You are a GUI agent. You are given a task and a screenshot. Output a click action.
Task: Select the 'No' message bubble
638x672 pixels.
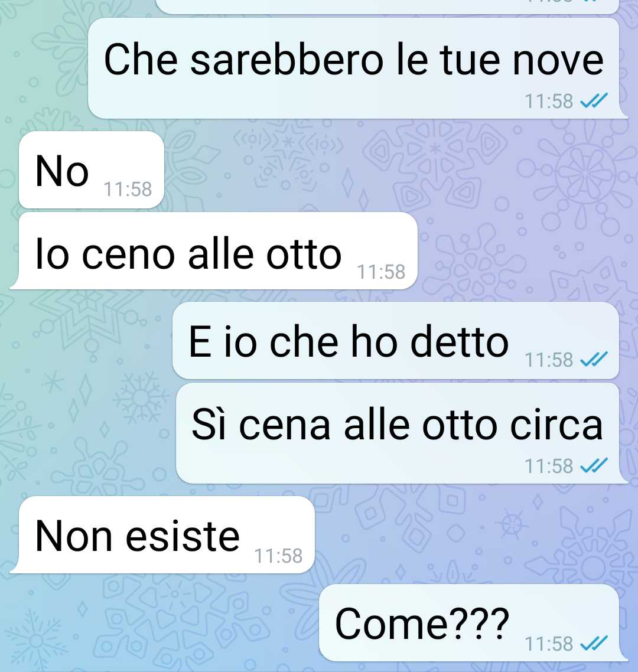tap(92, 169)
